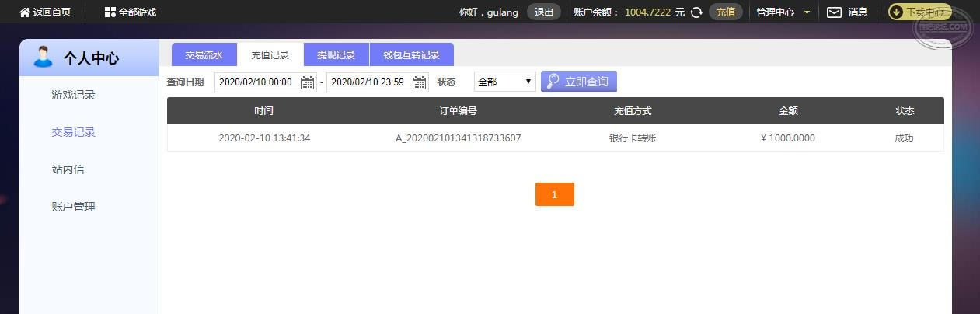
Task: Open the 状态 dropdown showing 全部
Action: coord(504,82)
